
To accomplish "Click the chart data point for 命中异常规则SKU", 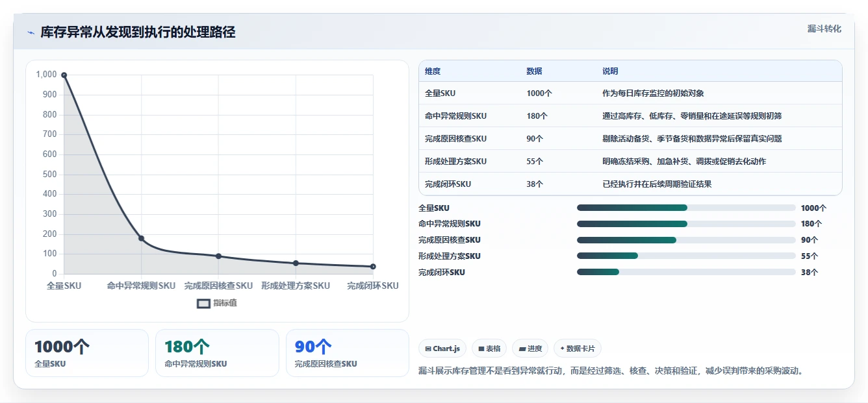I will pos(141,238).
